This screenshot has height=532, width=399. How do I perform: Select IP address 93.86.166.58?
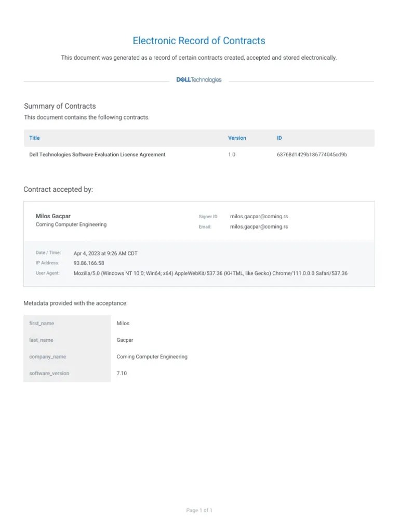[89, 263]
